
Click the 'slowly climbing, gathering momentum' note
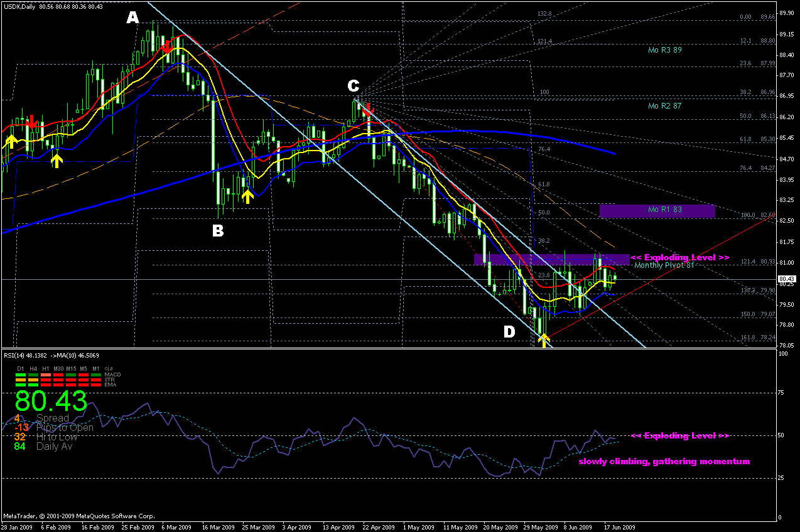(664, 461)
